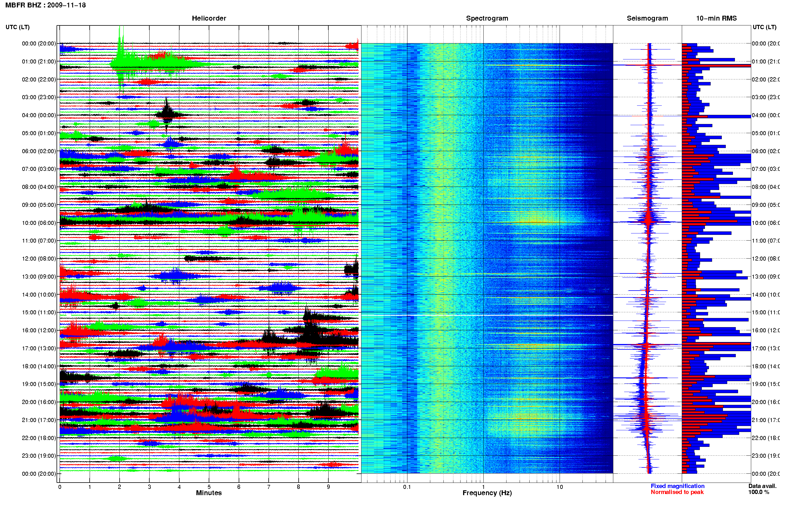Select the Helicorder row label 13:00 (09:00)
This screenshot has height=508, width=812.
39,277
